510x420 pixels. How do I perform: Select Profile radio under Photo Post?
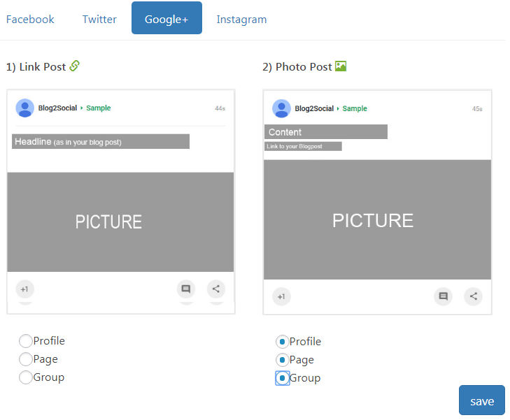282,342
